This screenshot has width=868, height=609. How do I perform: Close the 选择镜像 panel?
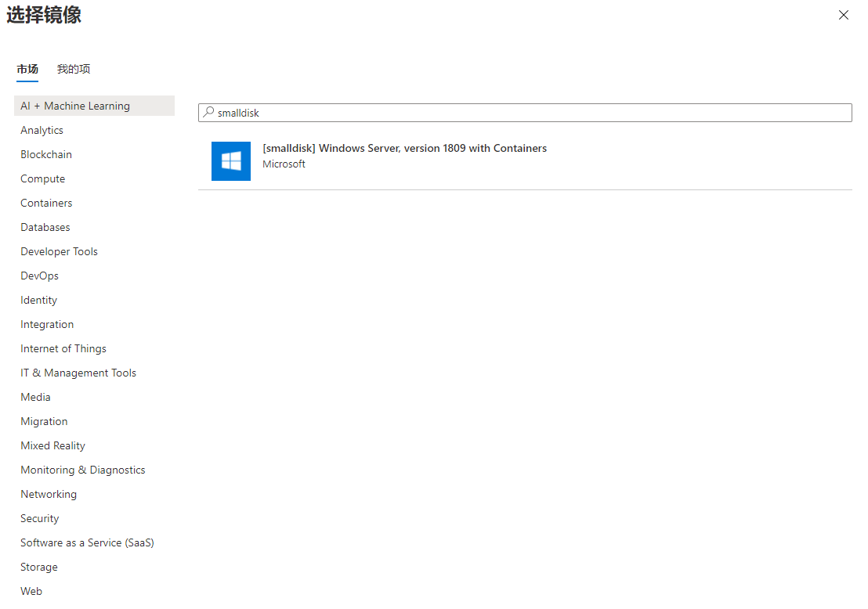click(x=844, y=15)
